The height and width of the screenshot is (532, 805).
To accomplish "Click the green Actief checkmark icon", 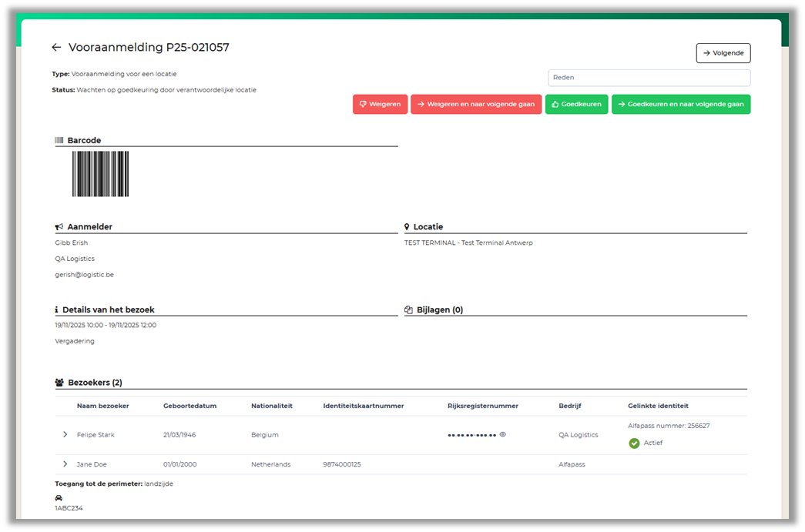I will [634, 443].
